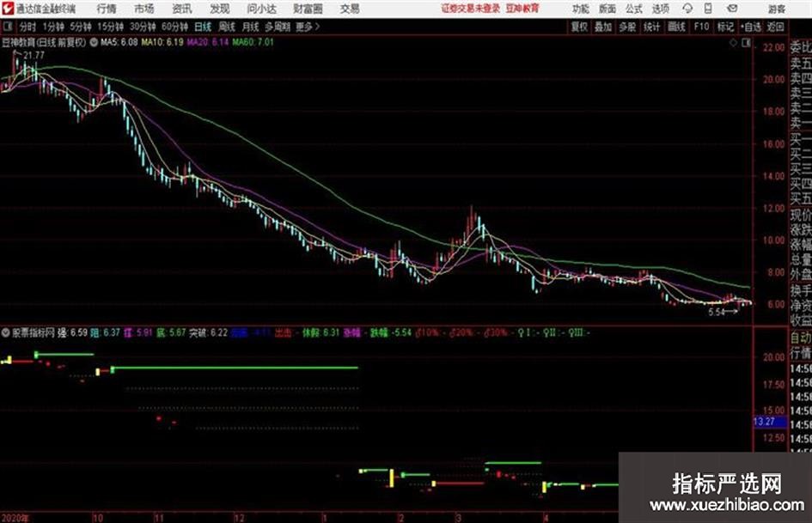Open the F10 company info
Image resolution: width=812 pixels, height=523 pixels.
pos(701,27)
